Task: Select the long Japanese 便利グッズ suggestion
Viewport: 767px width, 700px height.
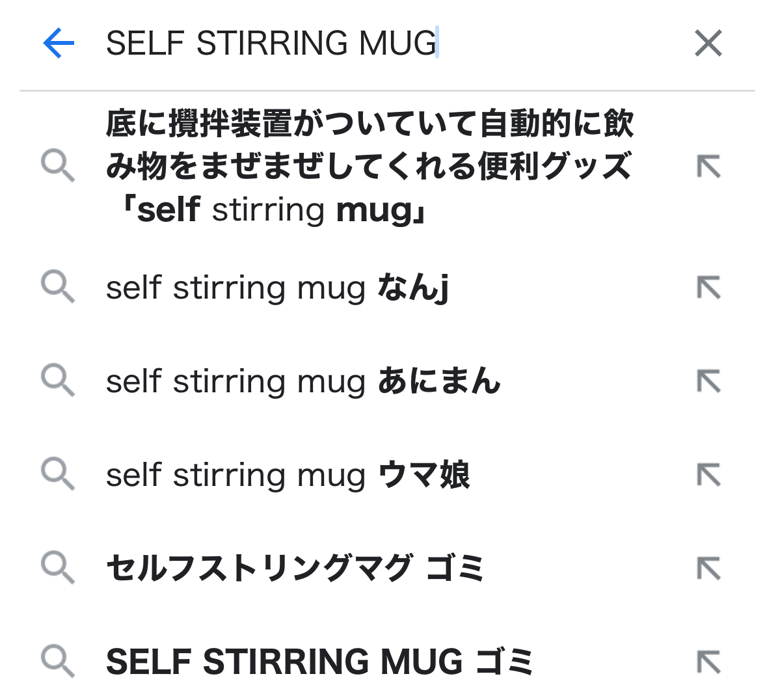Action: (369, 167)
